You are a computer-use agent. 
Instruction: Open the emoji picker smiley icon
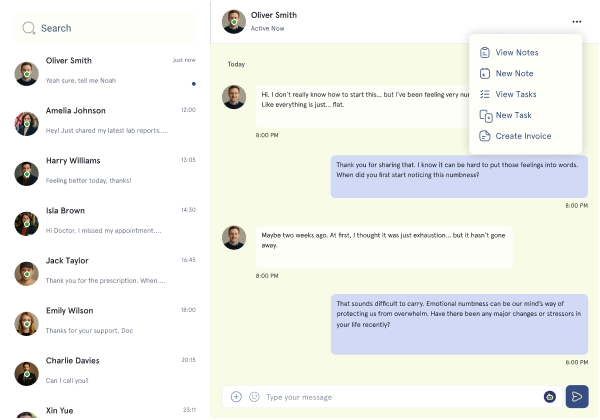click(x=254, y=397)
